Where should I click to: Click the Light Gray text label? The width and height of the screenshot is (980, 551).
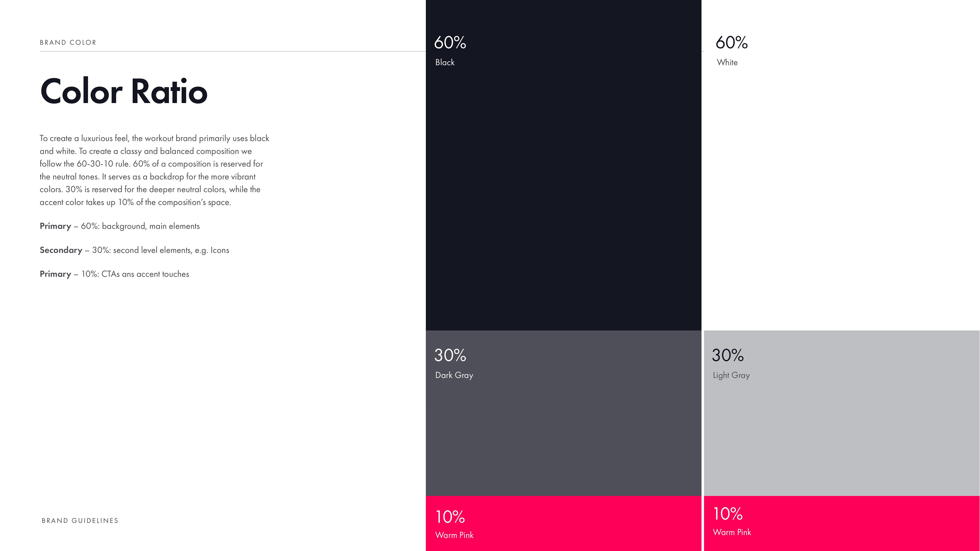731,375
